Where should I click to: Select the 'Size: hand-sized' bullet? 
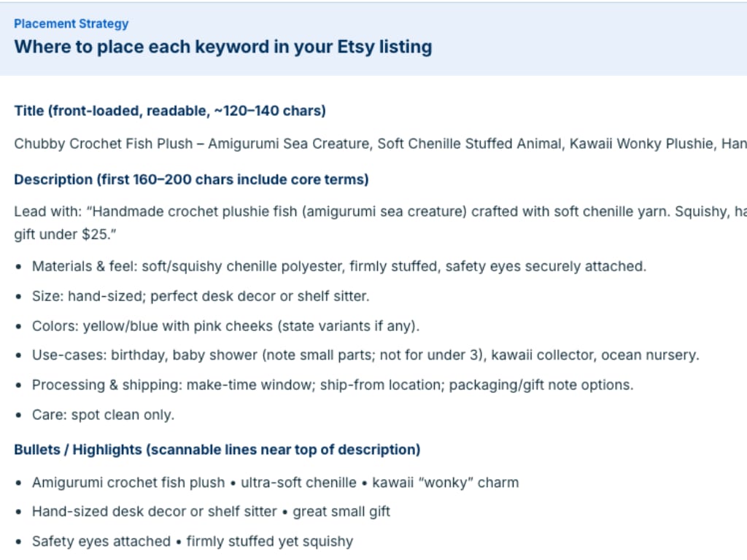[x=200, y=296]
